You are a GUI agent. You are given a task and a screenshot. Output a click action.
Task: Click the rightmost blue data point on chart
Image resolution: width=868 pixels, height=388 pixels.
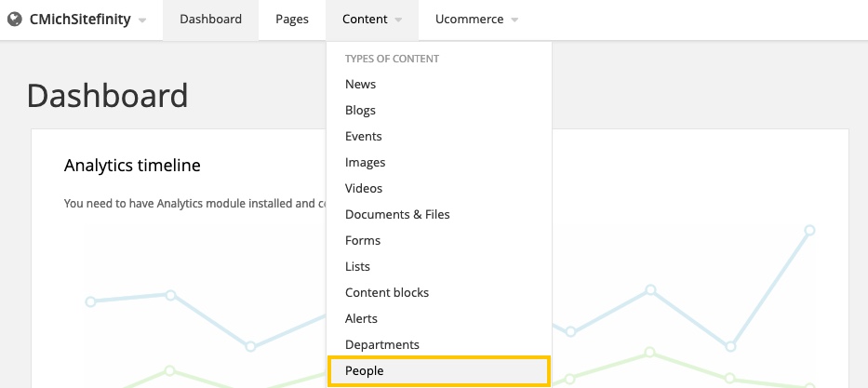click(x=809, y=230)
